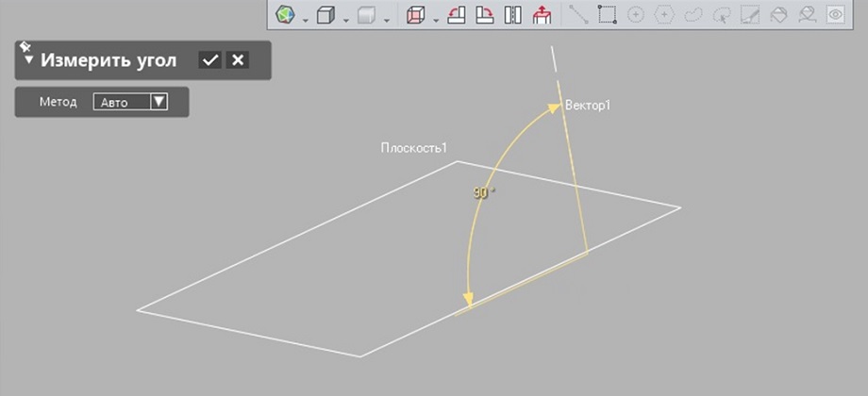Cancel the Измерить угол dialog with X
Image resolution: width=868 pixels, height=396 pixels.
click(x=238, y=59)
